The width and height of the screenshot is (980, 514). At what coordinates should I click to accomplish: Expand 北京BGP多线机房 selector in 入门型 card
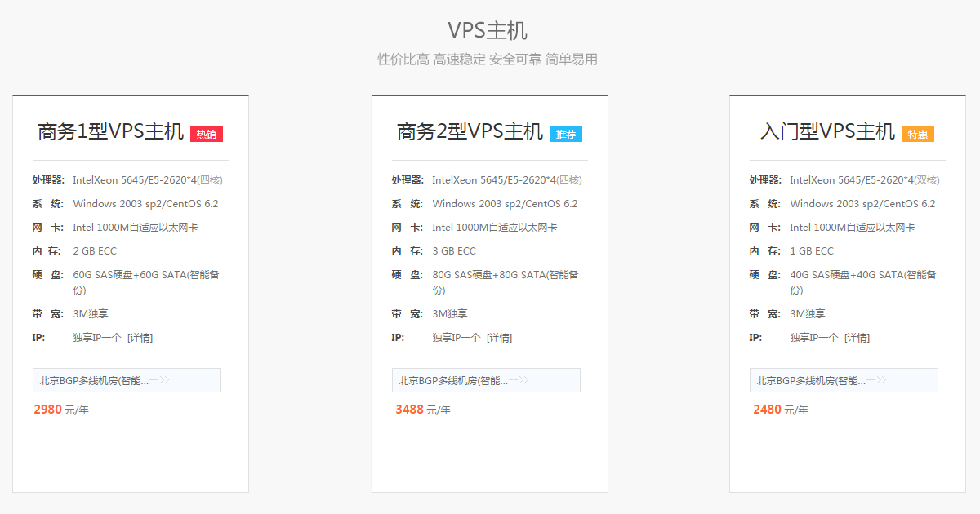844,380
